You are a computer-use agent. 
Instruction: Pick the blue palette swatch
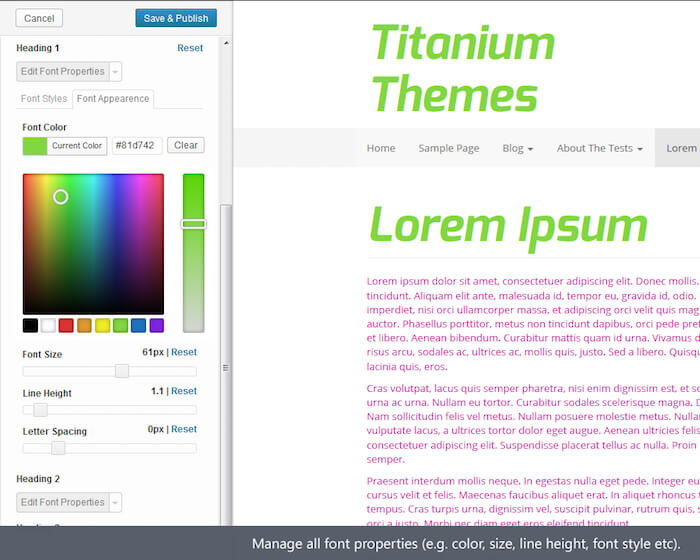[x=138, y=325]
